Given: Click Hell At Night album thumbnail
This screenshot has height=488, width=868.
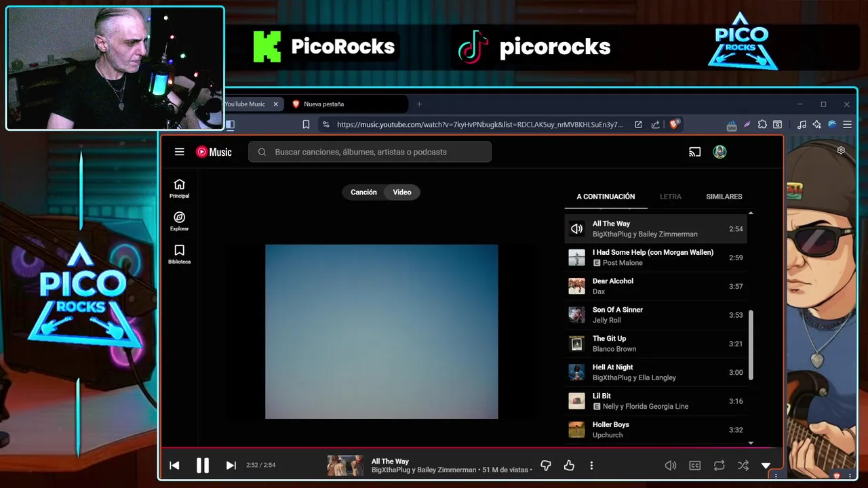Looking at the screenshot, I should click(x=576, y=372).
